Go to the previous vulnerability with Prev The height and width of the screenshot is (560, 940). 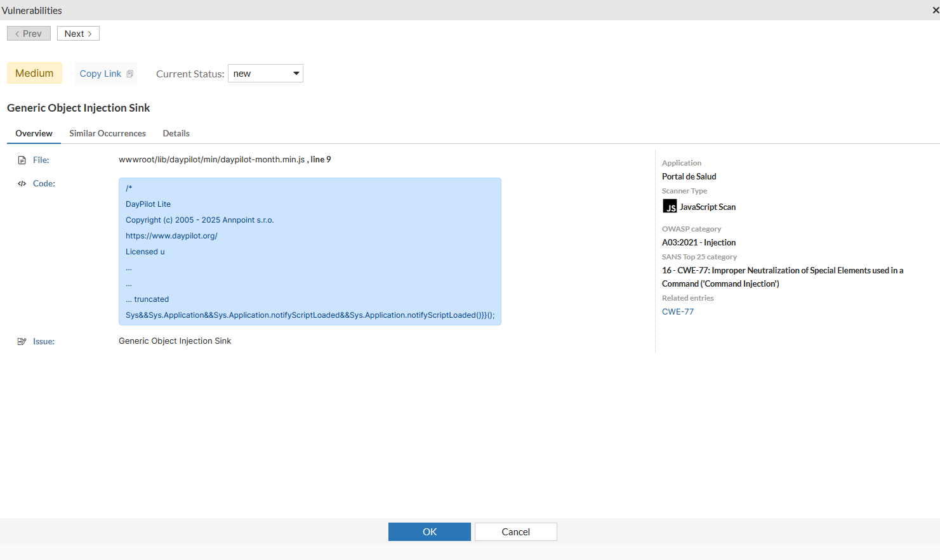tap(29, 34)
